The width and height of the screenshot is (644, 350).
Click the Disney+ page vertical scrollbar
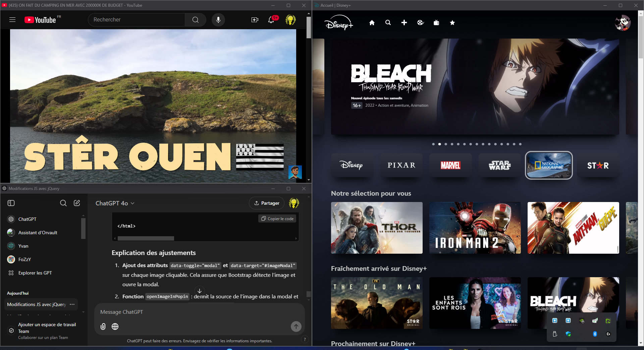(641, 37)
